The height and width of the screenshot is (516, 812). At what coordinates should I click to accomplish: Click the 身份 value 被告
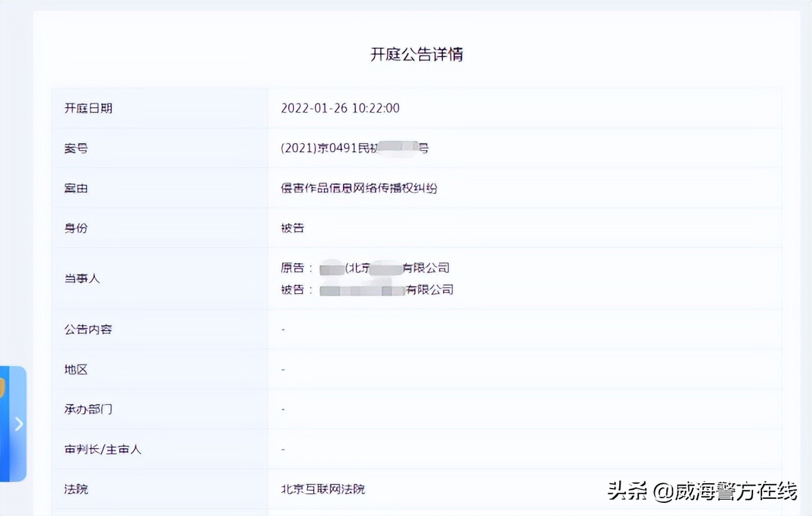(292, 228)
